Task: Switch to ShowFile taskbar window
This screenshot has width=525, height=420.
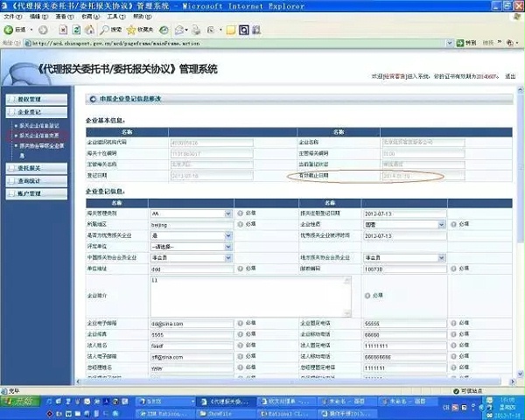Action: [x=227, y=414]
